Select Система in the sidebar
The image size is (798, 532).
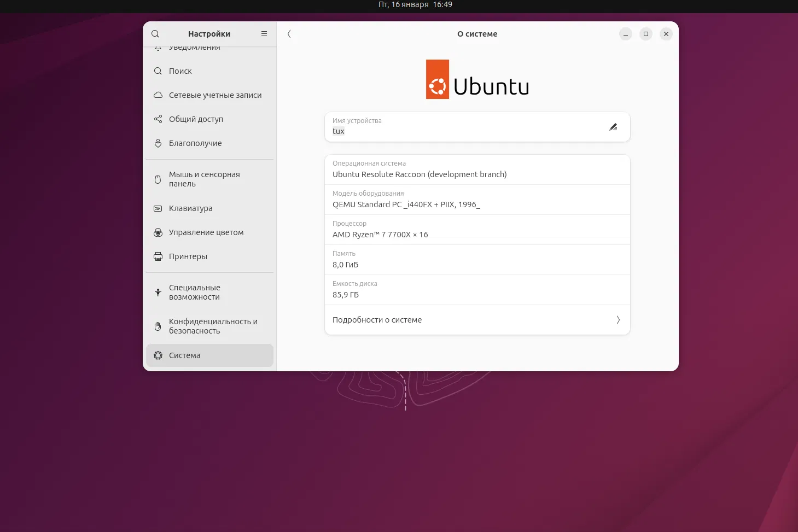click(x=185, y=355)
